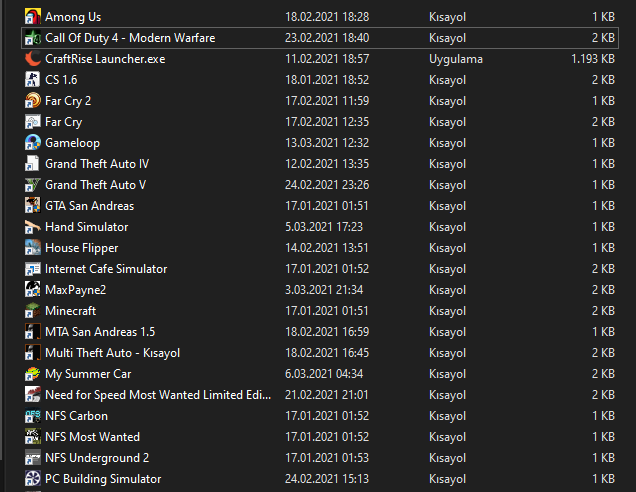This screenshot has height=492, width=636.
Task: Click the Among Us shortcut icon
Action: click(x=32, y=17)
